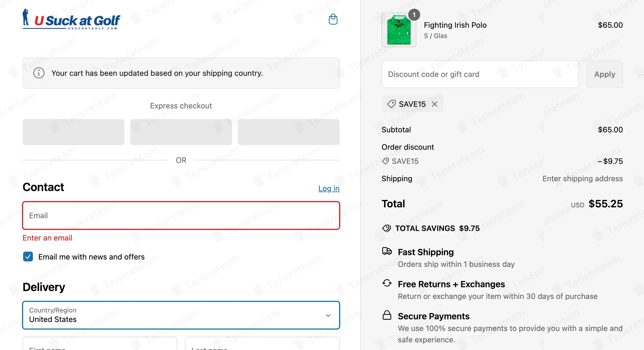The image size is (644, 350).
Task: Click the S / Glas variant text
Action: tap(435, 36)
